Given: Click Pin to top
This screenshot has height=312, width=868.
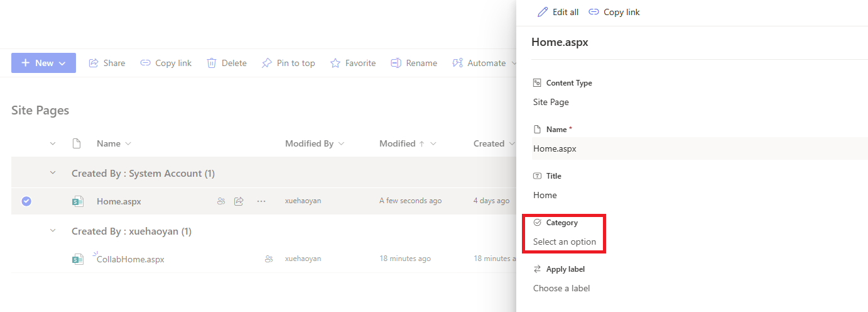Looking at the screenshot, I should coord(288,63).
